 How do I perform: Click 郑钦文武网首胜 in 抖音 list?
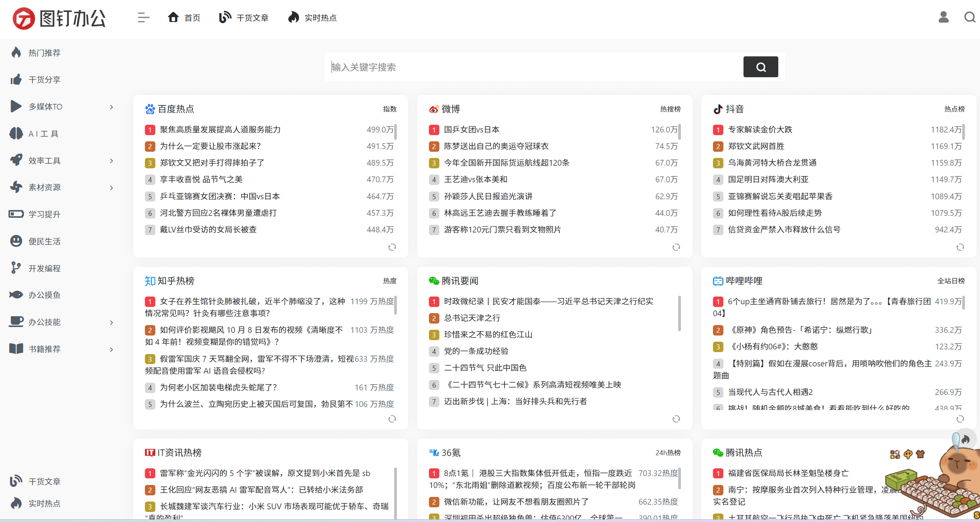[x=756, y=146]
